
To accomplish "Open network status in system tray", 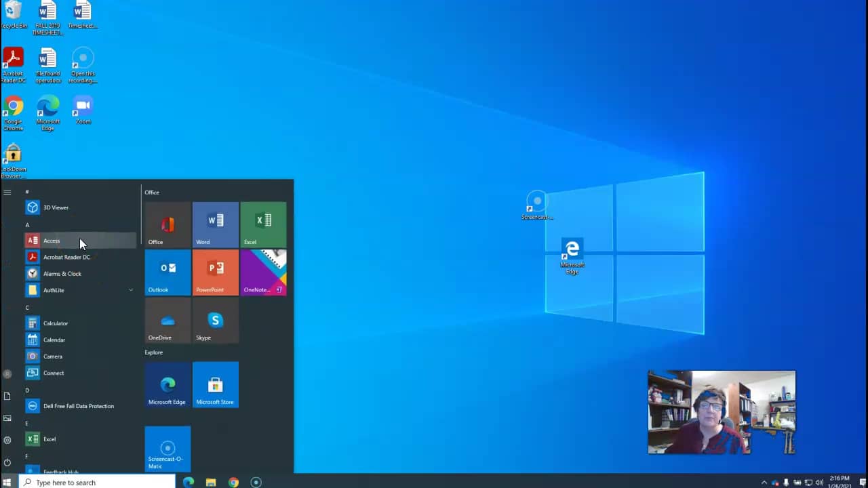I will coord(808,483).
